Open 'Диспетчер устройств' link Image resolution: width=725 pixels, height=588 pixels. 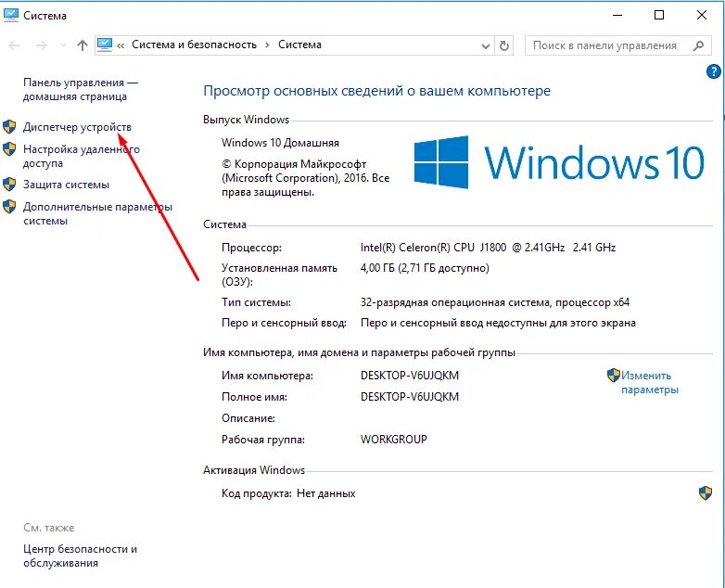[x=77, y=127]
